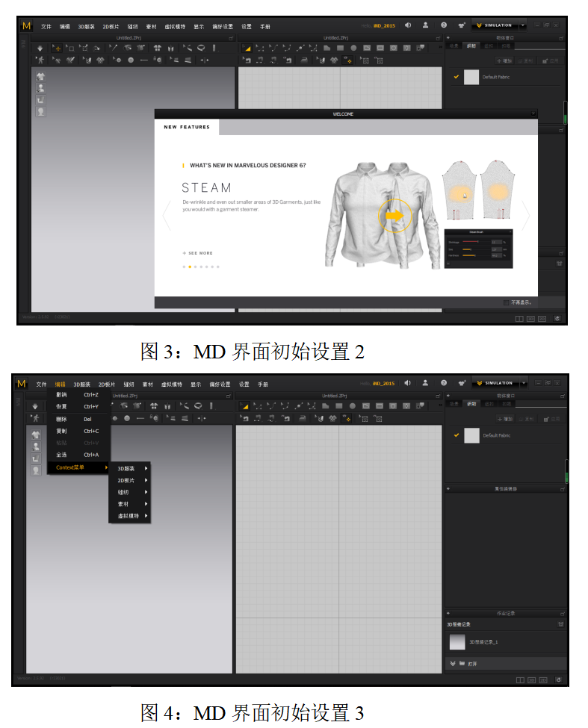The height and width of the screenshot is (728, 588).
Task: Open the dropdown arrow beside SIMULATION in Figure 3
Action: point(522,25)
